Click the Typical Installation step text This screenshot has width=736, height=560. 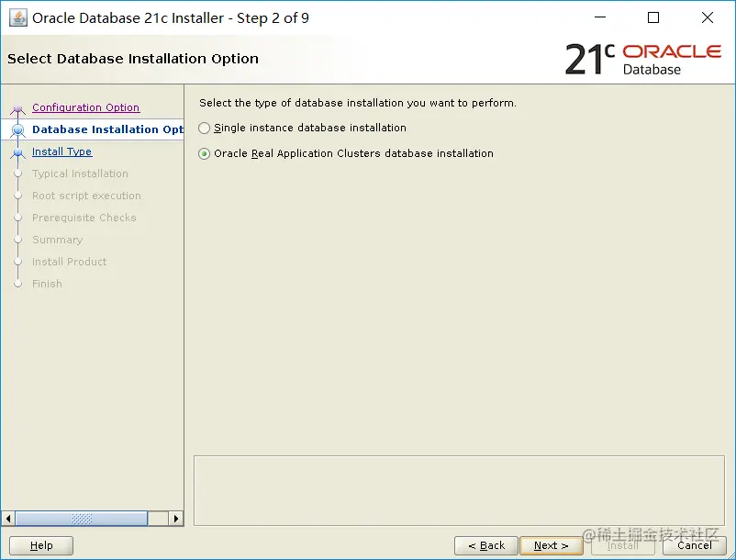tap(80, 174)
